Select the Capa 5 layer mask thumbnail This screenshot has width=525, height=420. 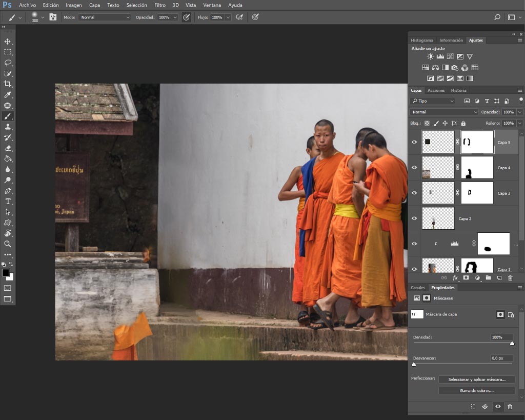click(477, 142)
